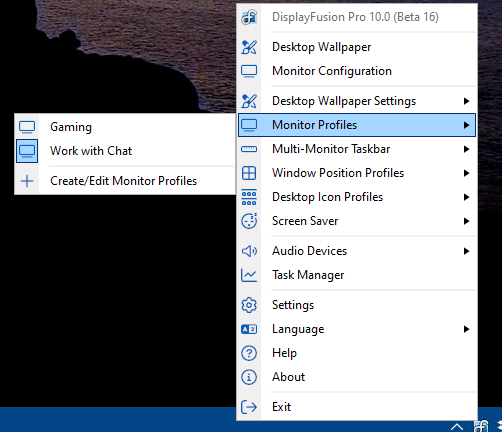Click the Audio Devices speaker icon
502x432 pixels.
pyautogui.click(x=249, y=251)
